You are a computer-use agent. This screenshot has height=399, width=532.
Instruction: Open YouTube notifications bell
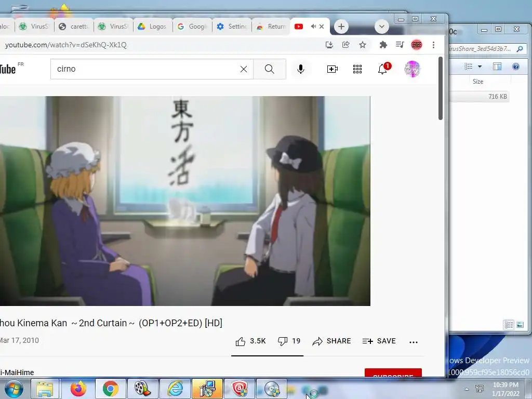(x=383, y=69)
